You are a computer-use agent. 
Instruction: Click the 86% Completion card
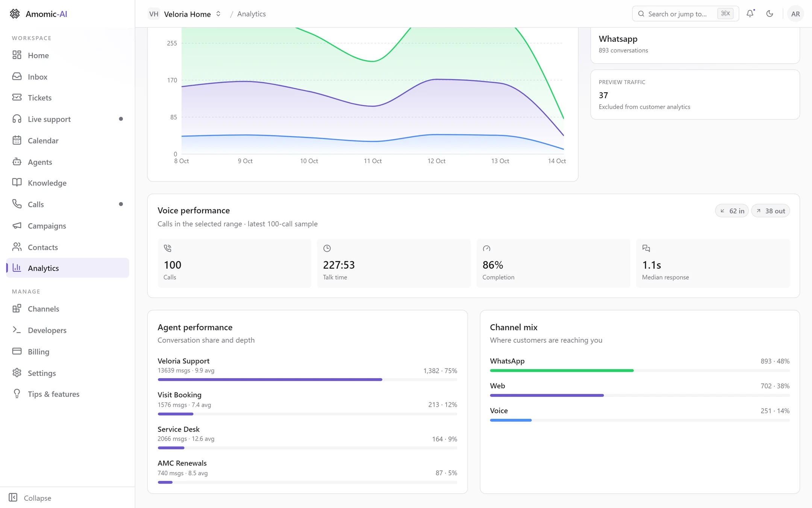click(553, 263)
